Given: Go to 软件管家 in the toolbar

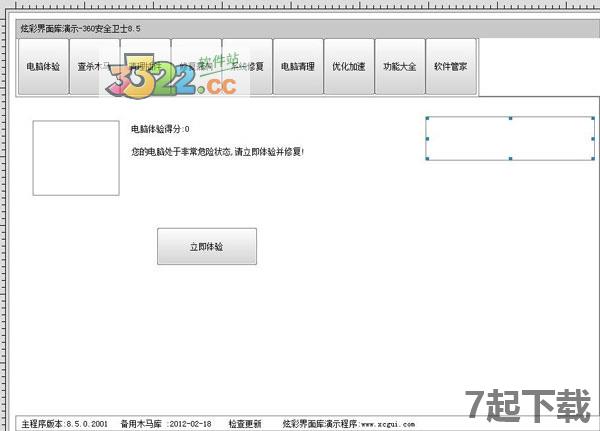Looking at the screenshot, I should pyautogui.click(x=451, y=67).
